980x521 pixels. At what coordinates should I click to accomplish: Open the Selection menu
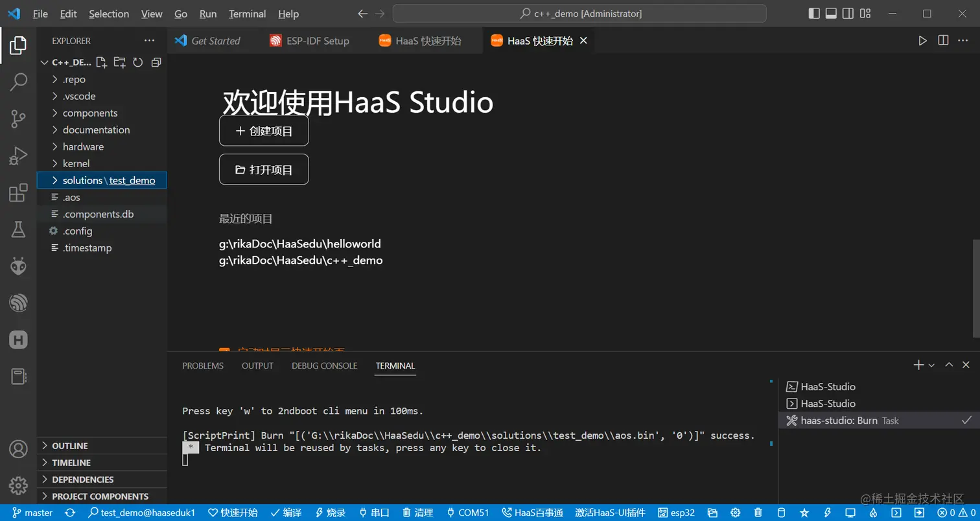[109, 14]
